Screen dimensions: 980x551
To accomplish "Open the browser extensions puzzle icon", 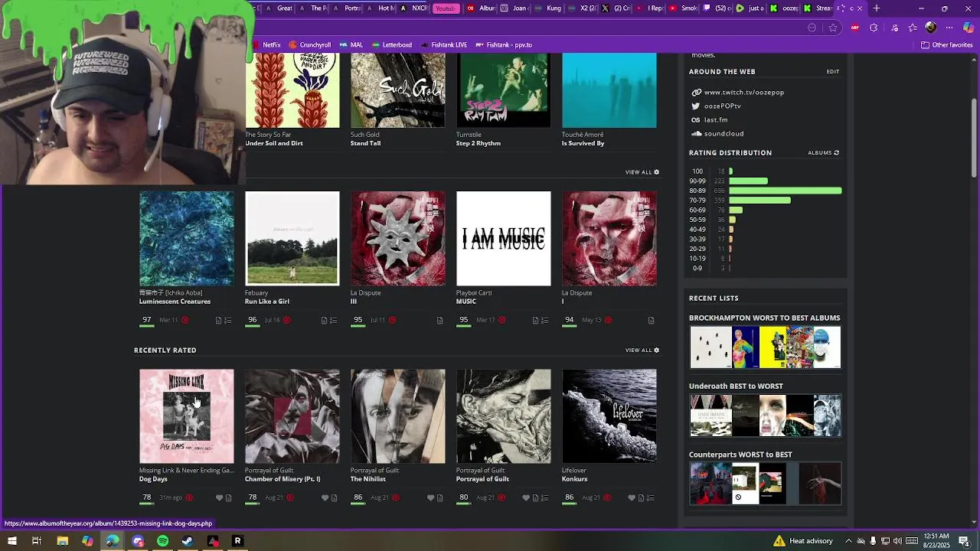I will pyautogui.click(x=874, y=28).
